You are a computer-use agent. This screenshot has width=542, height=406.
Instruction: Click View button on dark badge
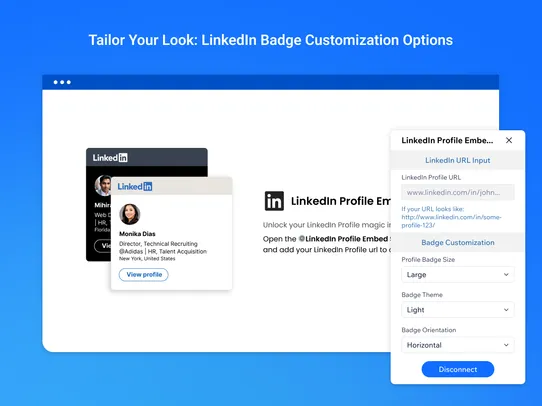(103, 246)
